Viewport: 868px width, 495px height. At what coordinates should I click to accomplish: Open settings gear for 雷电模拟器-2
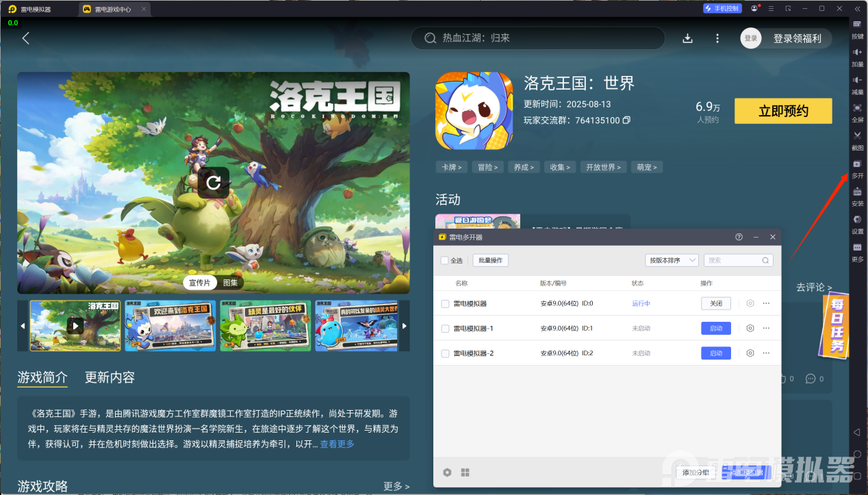pyautogui.click(x=750, y=353)
